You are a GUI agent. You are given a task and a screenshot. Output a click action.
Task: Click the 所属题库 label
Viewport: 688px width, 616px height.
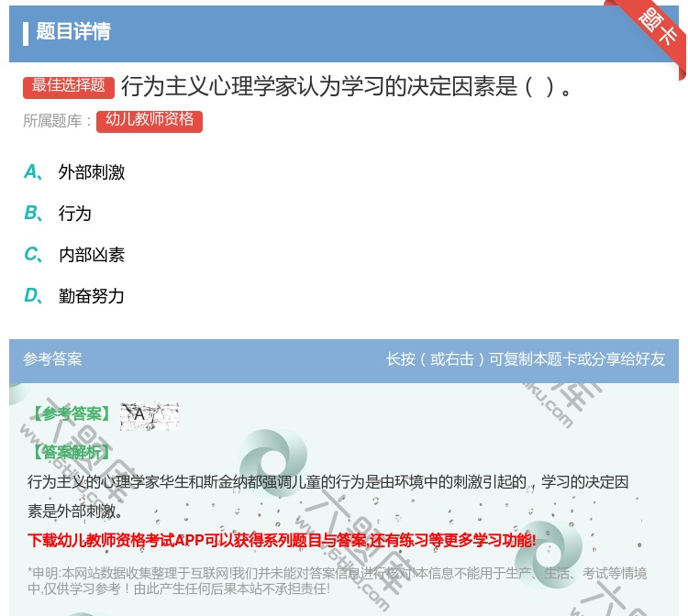click(x=56, y=121)
